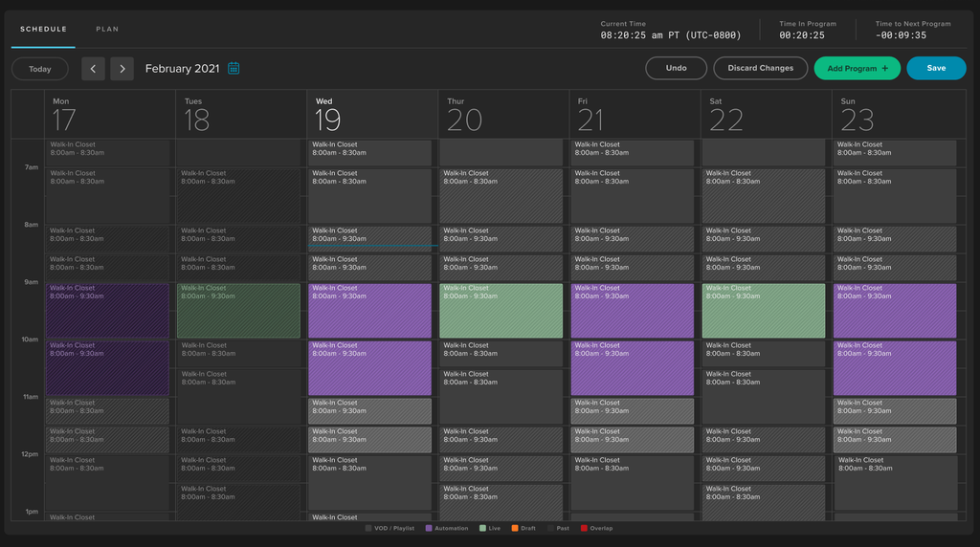This screenshot has width=980, height=547.
Task: Select the Thur 20 day header
Action: tap(503, 114)
